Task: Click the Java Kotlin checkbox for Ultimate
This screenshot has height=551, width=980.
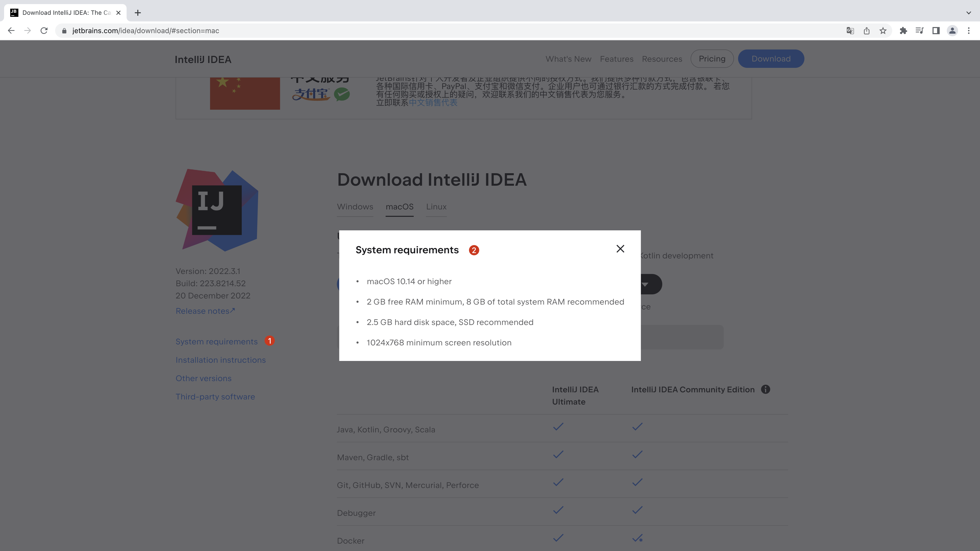Action: [557, 427]
